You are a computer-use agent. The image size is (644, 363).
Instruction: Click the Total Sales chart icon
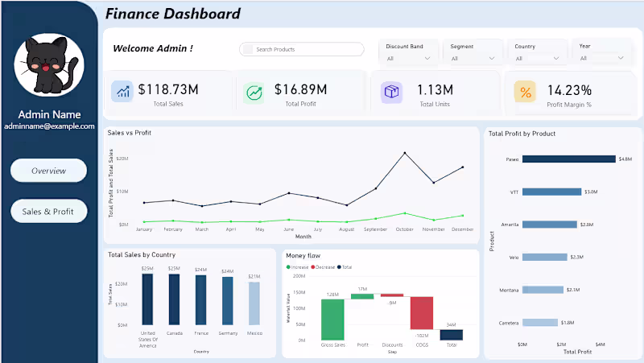[x=122, y=91]
